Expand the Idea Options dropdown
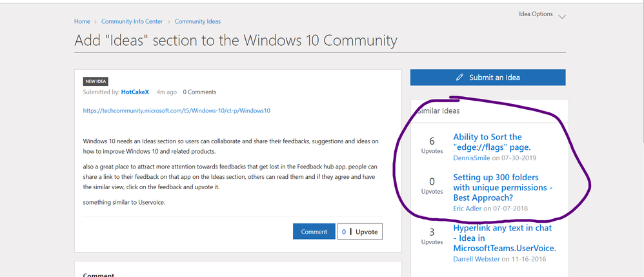The image size is (644, 277). 542,15
